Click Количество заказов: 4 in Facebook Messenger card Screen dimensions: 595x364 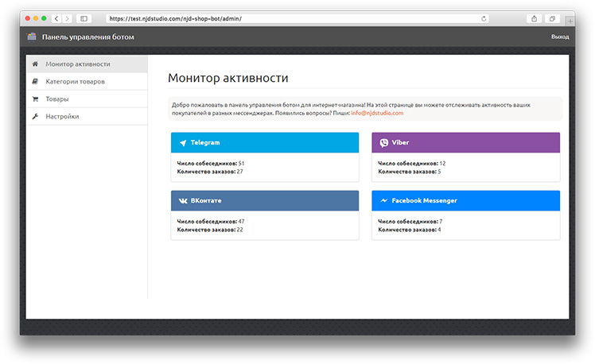pos(410,230)
